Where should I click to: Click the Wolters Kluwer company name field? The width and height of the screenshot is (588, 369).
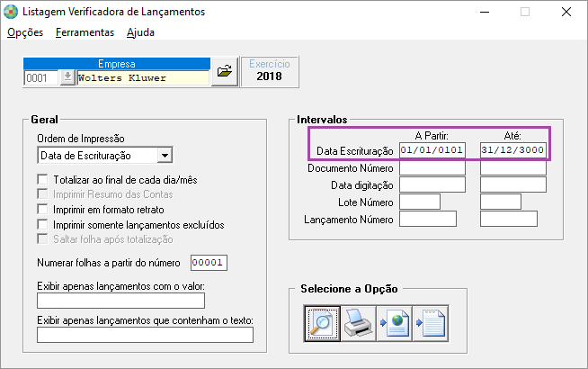[x=143, y=78]
